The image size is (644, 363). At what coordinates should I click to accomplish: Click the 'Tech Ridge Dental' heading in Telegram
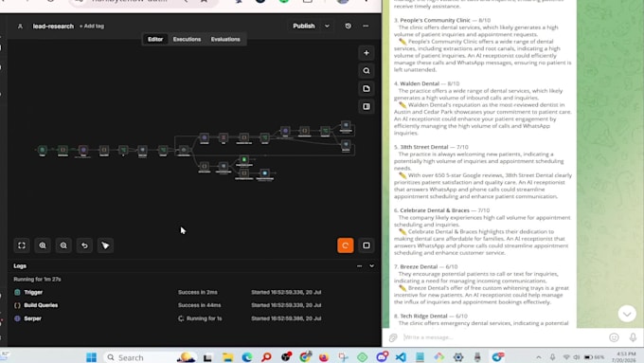(x=423, y=316)
